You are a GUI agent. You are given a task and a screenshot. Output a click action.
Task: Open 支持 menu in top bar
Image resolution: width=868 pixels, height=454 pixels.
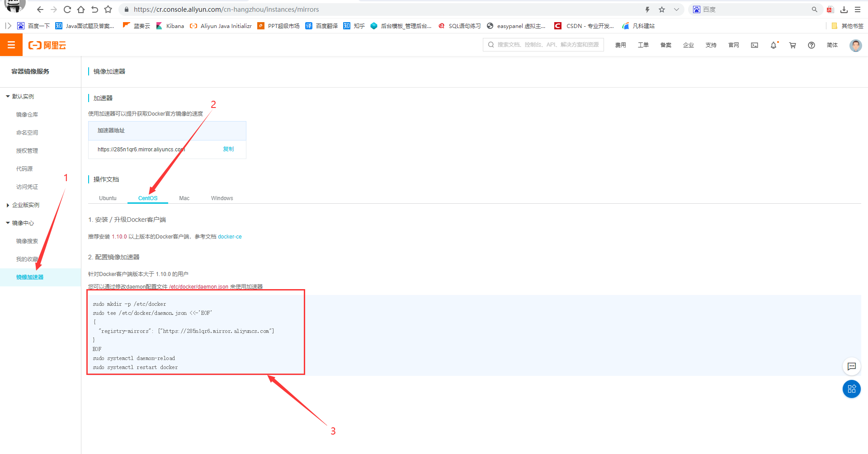click(711, 45)
